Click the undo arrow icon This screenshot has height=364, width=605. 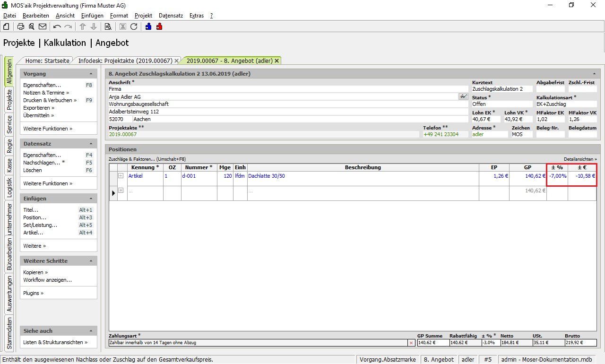[57, 26]
